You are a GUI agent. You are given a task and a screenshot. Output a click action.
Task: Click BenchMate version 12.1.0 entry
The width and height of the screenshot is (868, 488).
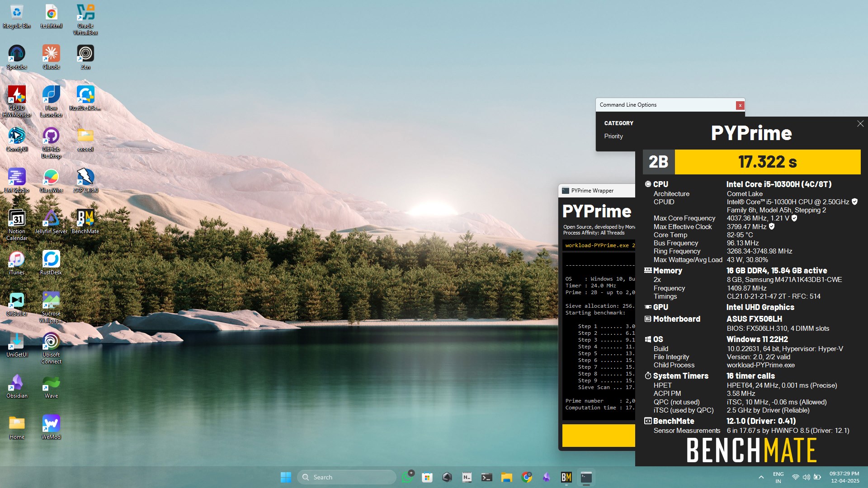click(x=761, y=421)
